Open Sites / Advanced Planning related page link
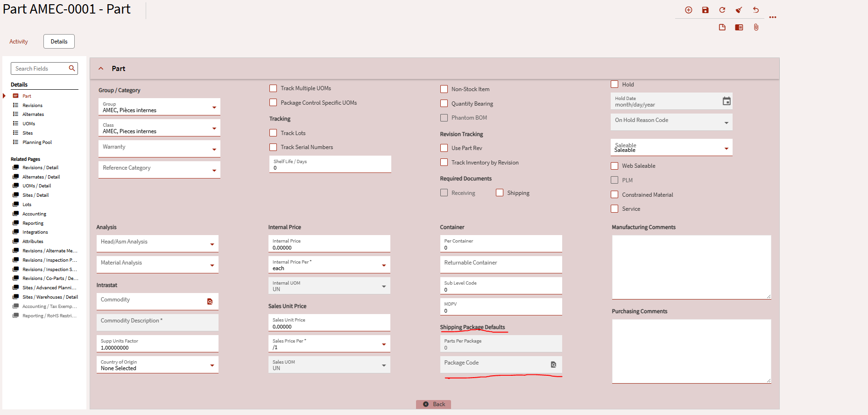Image resolution: width=868 pixels, height=415 pixels. [x=49, y=287]
